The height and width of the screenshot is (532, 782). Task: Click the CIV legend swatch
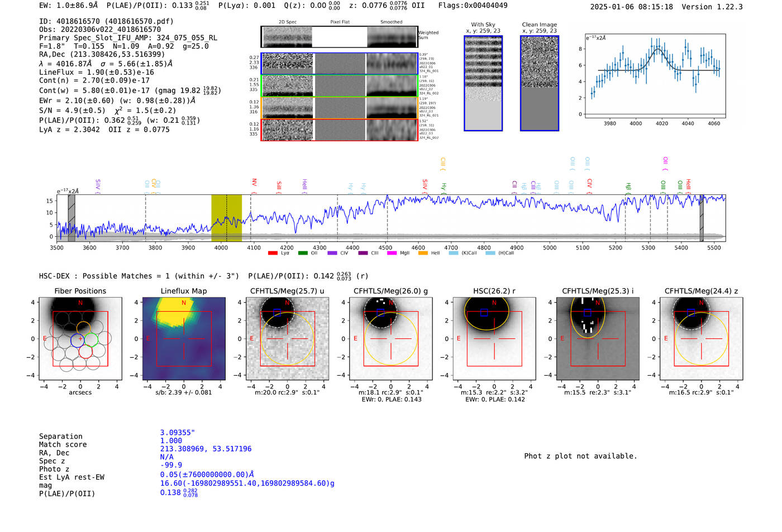[332, 253]
